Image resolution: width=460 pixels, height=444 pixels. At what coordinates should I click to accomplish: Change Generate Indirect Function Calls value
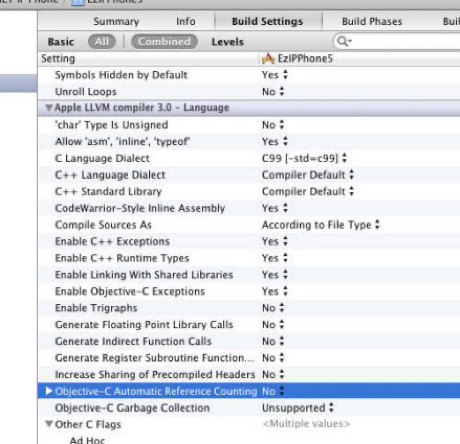[273, 341]
